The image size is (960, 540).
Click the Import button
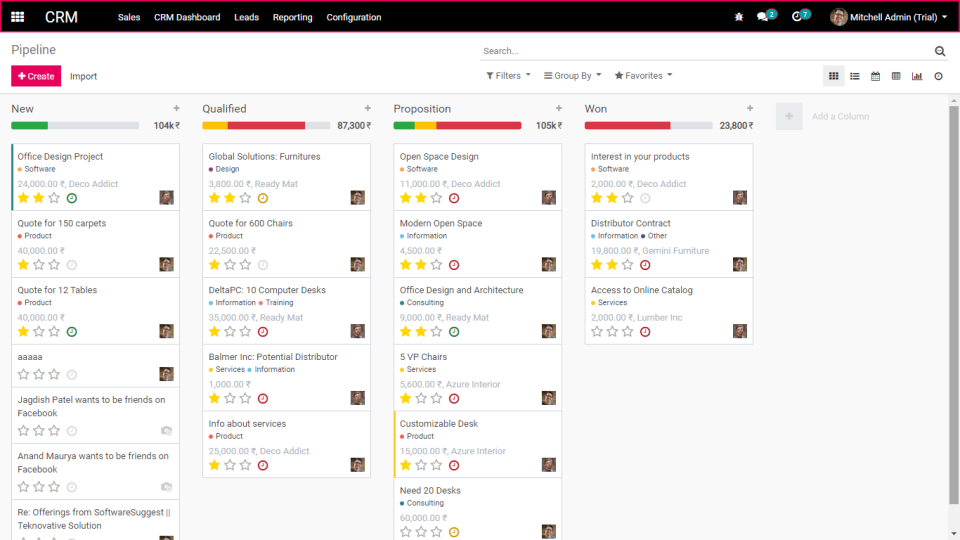click(x=83, y=76)
